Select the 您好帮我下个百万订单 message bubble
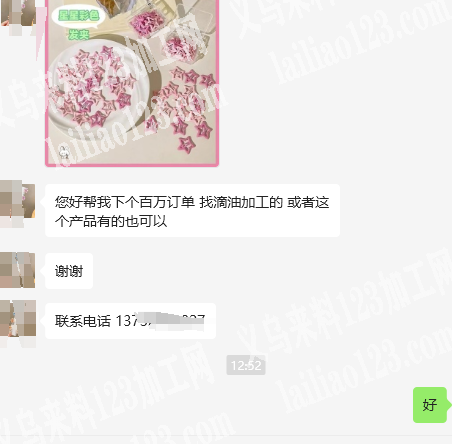The image size is (452, 444). (192, 210)
